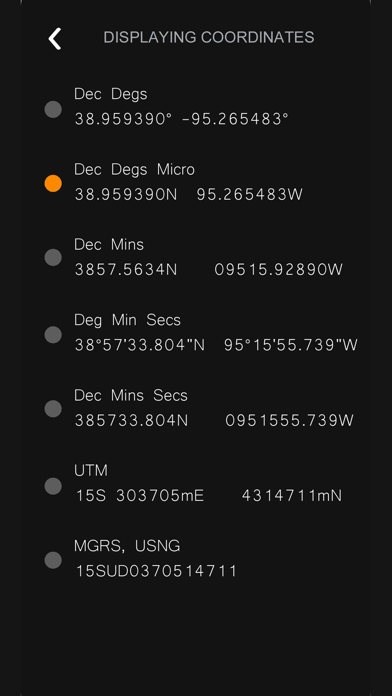Click the orange Dec Degs Micro radio button
This screenshot has height=696, width=392.
[x=53, y=183]
